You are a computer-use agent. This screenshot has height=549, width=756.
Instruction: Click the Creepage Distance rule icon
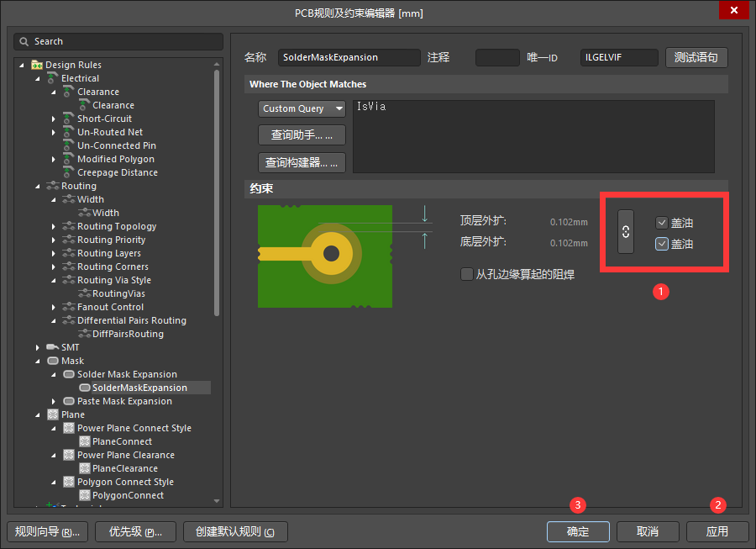click(x=69, y=172)
